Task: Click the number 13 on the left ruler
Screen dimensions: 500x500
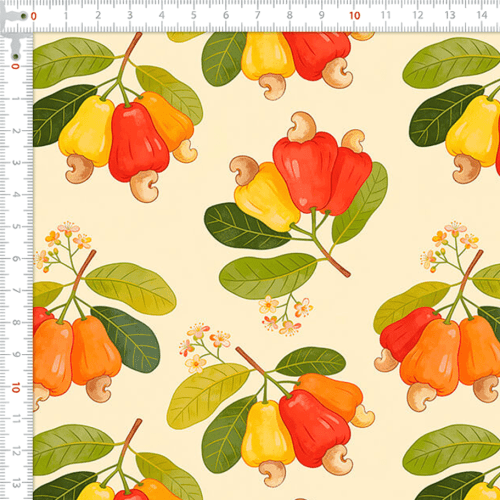Action: point(16,483)
